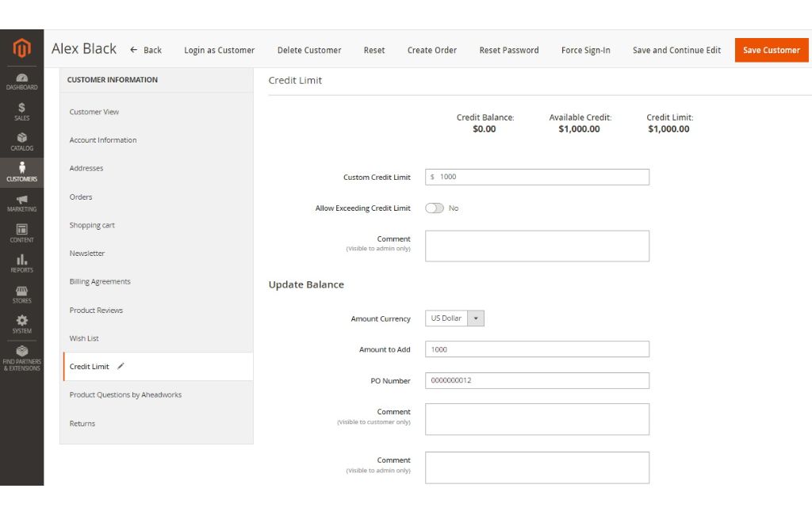
Task: Open the Stores menu in sidebar
Action: 21,294
